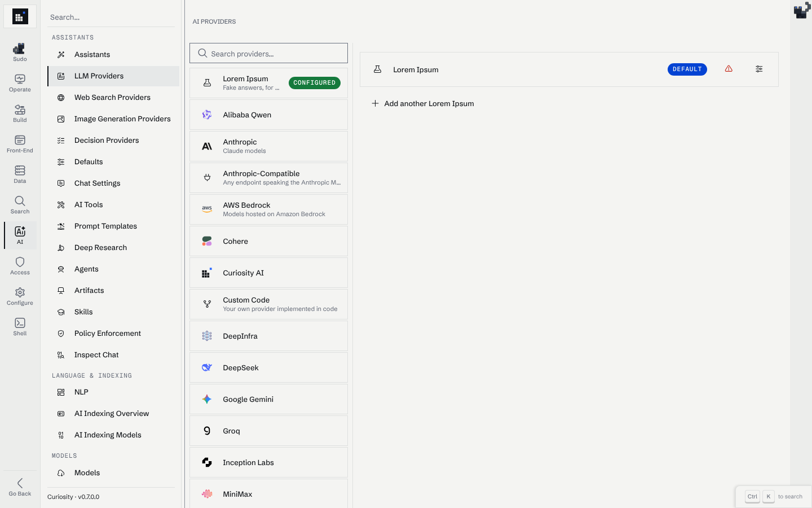Open the Defaults settings page
Screen dimensions: 812x508
coord(113,162)
